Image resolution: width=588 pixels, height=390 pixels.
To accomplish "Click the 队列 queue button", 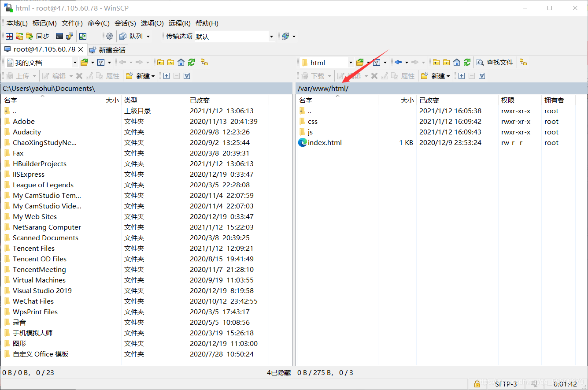I will [x=131, y=37].
